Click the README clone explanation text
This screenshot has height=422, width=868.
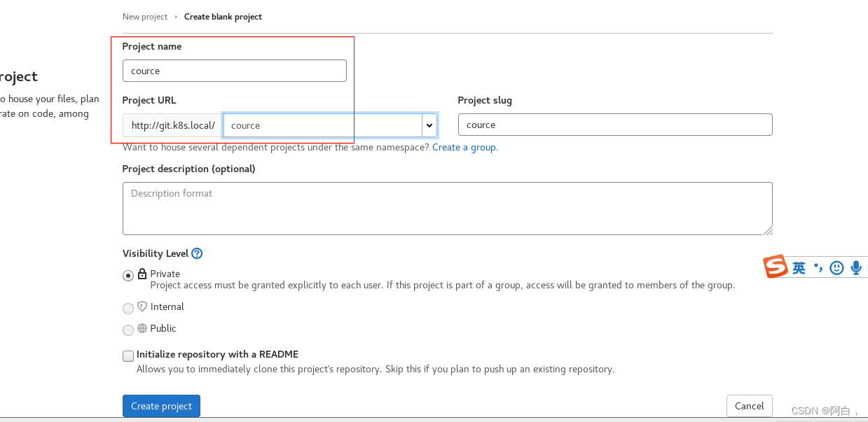click(x=376, y=370)
